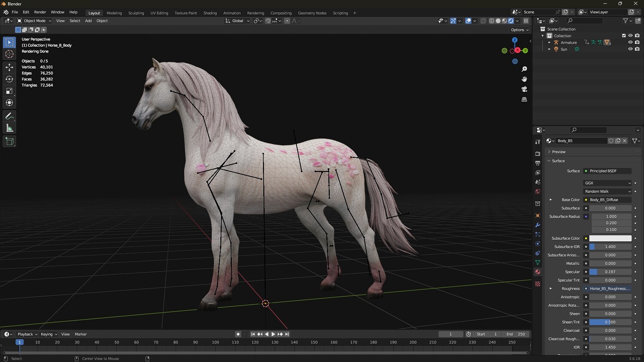Switch to the Geometry Nodes workspace tab
The image size is (644, 362).
coord(312,13)
